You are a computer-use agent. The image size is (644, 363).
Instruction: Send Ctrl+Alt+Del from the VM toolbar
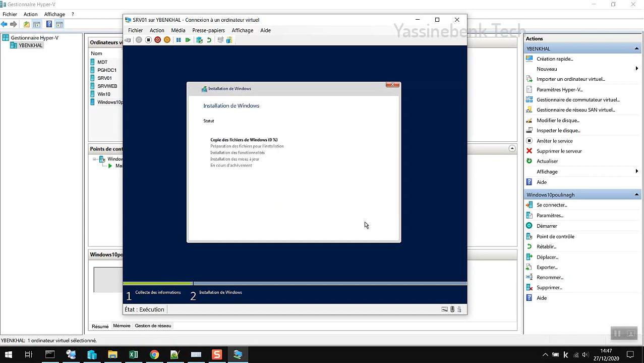click(x=128, y=40)
